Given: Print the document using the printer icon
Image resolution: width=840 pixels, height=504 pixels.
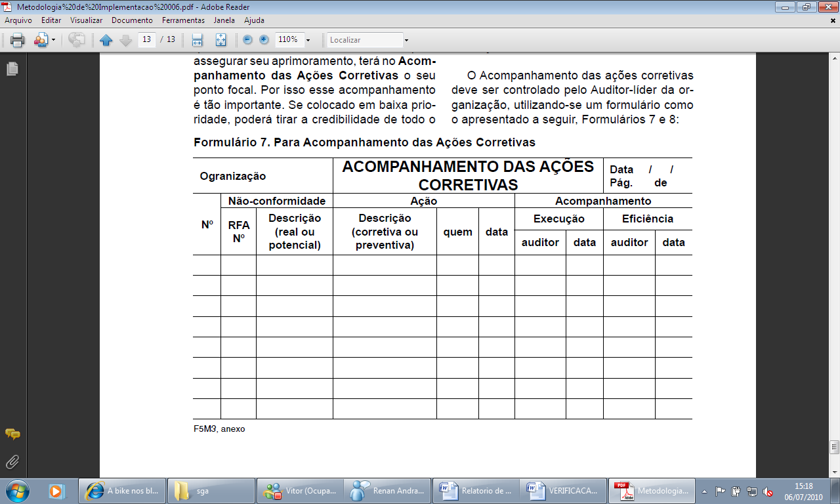Looking at the screenshot, I should [x=18, y=40].
